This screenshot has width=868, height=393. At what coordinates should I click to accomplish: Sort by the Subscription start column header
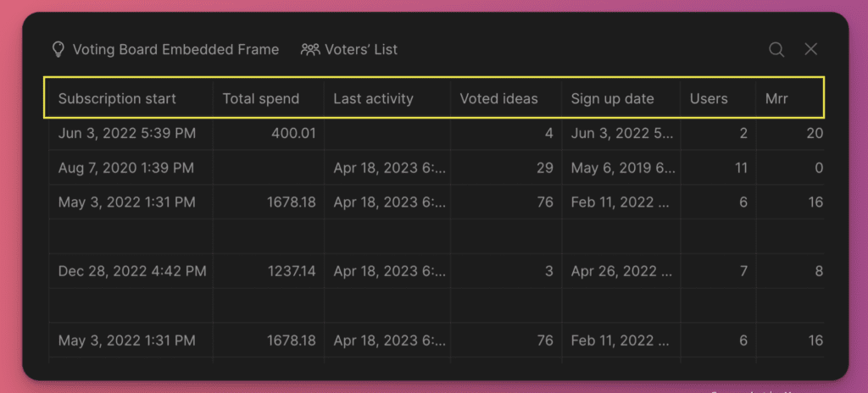[x=131, y=99]
